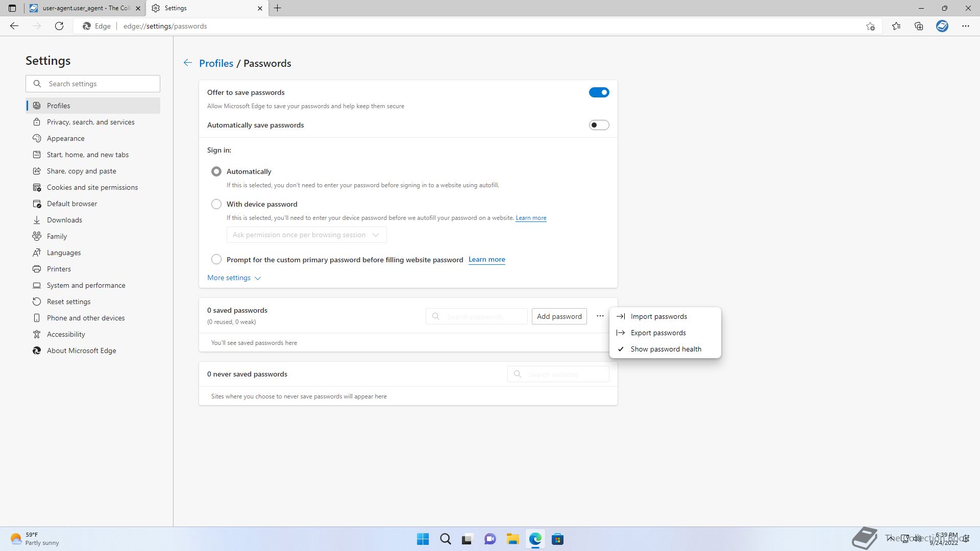980x551 pixels.
Task: Click the Add password button
Action: (559, 316)
